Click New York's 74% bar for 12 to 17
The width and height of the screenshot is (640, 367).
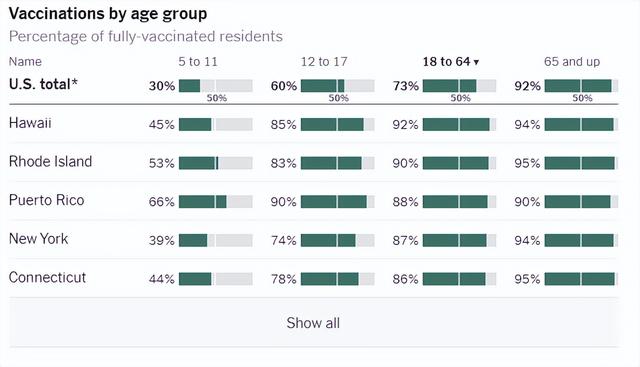(338, 240)
